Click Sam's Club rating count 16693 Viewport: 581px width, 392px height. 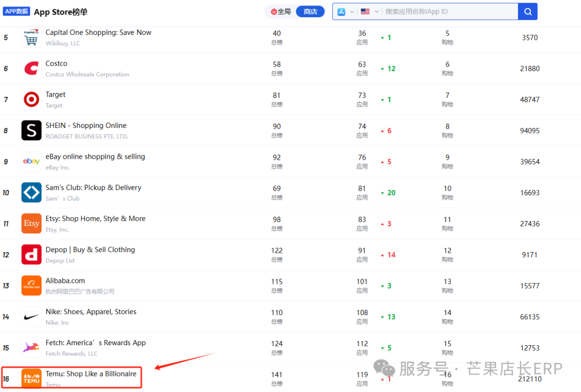click(x=530, y=193)
